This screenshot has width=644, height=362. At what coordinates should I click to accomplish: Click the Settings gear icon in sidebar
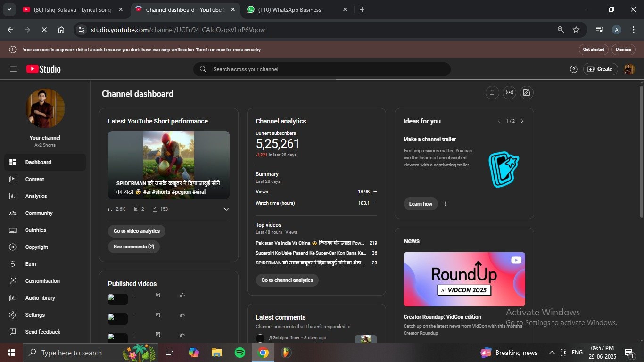13,315
